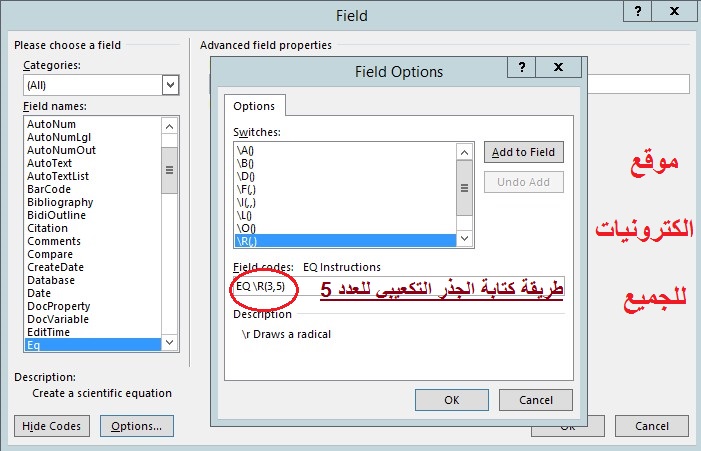Select the \F(,) switch in list
Image resolution: width=701 pixels, height=451 pixels.
tap(340, 188)
